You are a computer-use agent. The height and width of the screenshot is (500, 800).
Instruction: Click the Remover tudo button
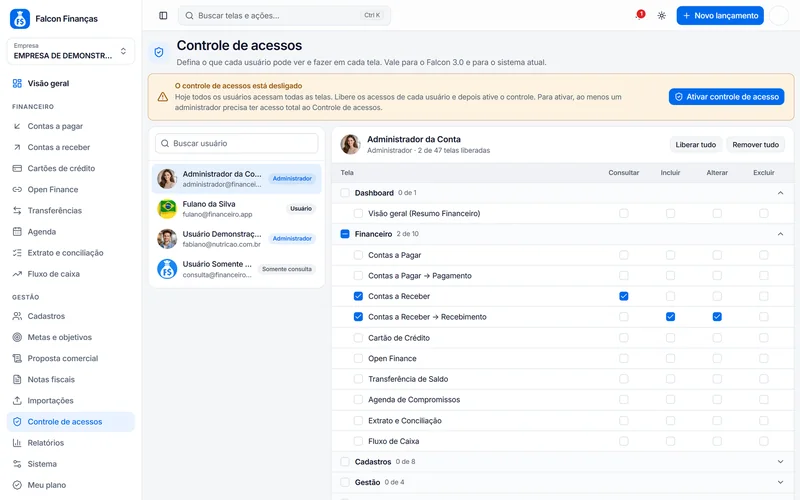tap(756, 145)
